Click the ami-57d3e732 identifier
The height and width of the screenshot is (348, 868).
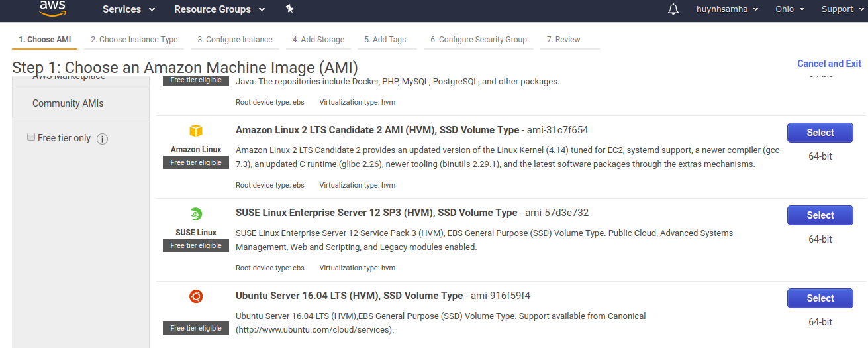557,213
